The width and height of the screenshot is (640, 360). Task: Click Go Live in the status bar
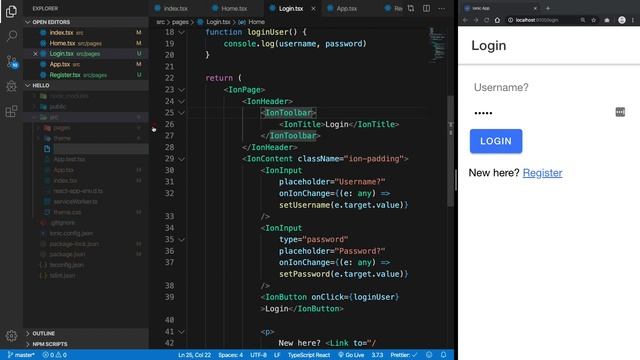[351, 355]
